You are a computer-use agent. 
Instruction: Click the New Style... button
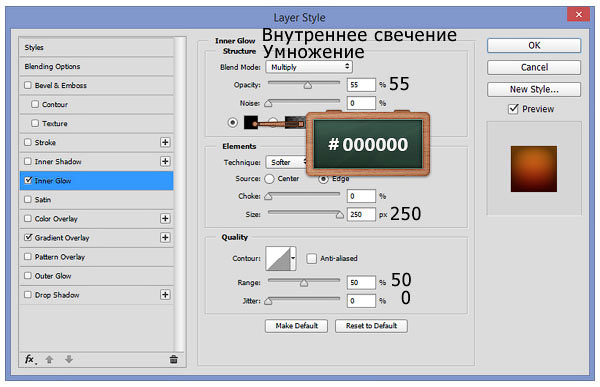534,90
